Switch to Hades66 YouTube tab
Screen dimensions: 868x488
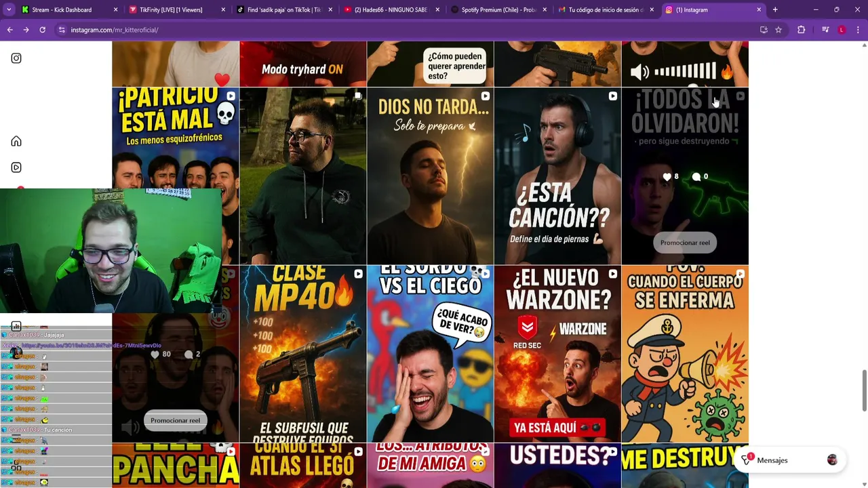(391, 9)
